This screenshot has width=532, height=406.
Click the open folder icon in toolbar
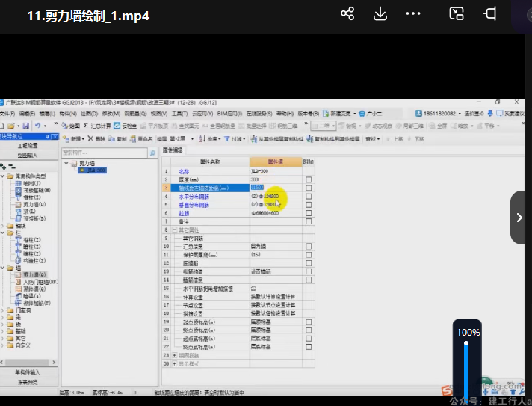pyautogui.click(x=11, y=126)
